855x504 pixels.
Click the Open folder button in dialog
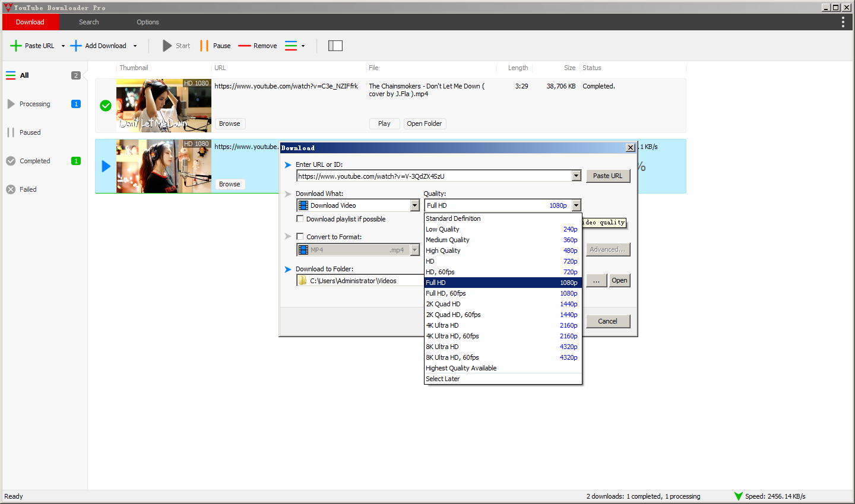(x=619, y=281)
